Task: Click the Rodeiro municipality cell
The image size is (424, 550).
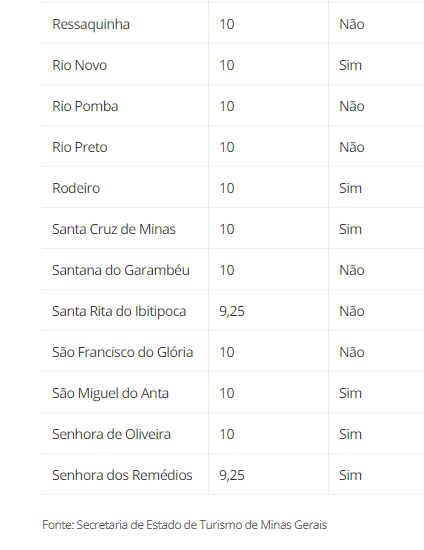Action: [x=76, y=188]
